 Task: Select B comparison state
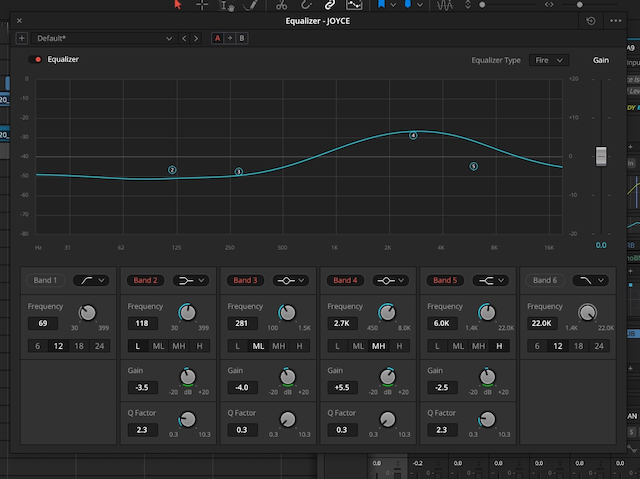point(242,38)
